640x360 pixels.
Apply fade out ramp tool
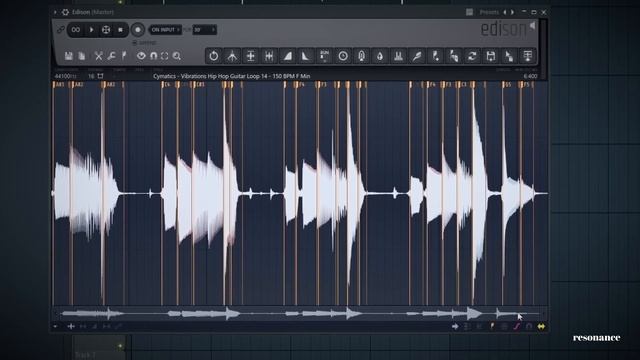pos(306,56)
